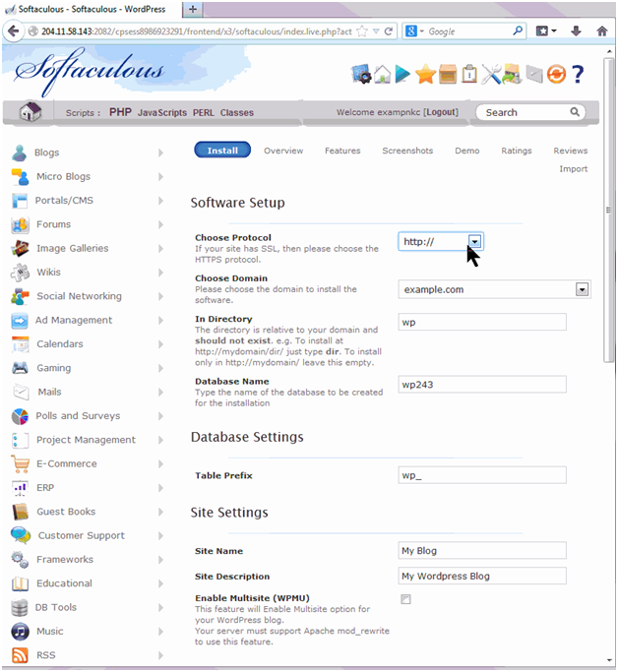Select PERL scripts link
Image resolution: width=618 pixels, height=672 pixels.
[203, 113]
